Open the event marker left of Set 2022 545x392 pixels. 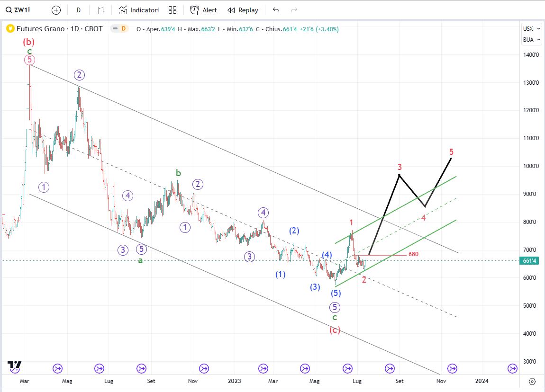[142, 369]
